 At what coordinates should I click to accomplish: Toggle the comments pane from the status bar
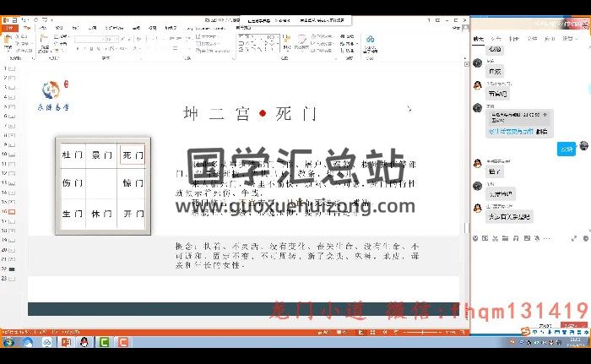coord(341,332)
